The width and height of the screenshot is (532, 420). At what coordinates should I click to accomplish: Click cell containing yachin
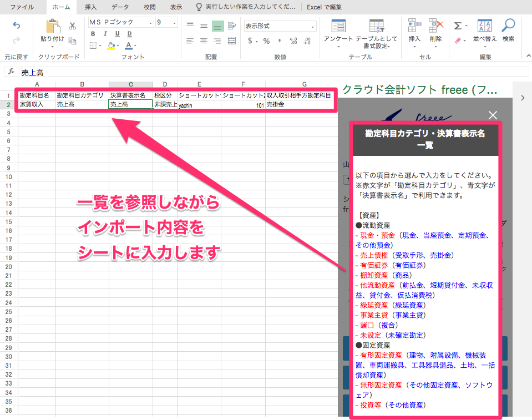click(x=199, y=105)
